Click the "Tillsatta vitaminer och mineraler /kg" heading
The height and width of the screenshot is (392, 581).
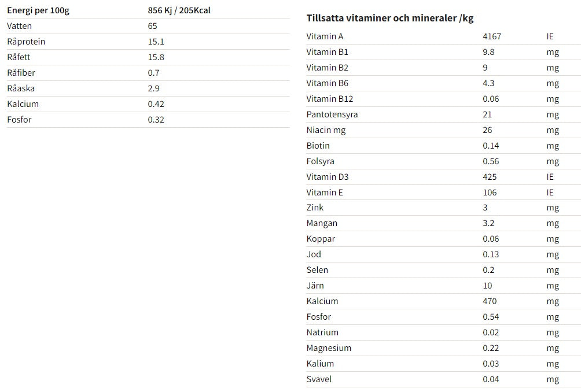389,18
